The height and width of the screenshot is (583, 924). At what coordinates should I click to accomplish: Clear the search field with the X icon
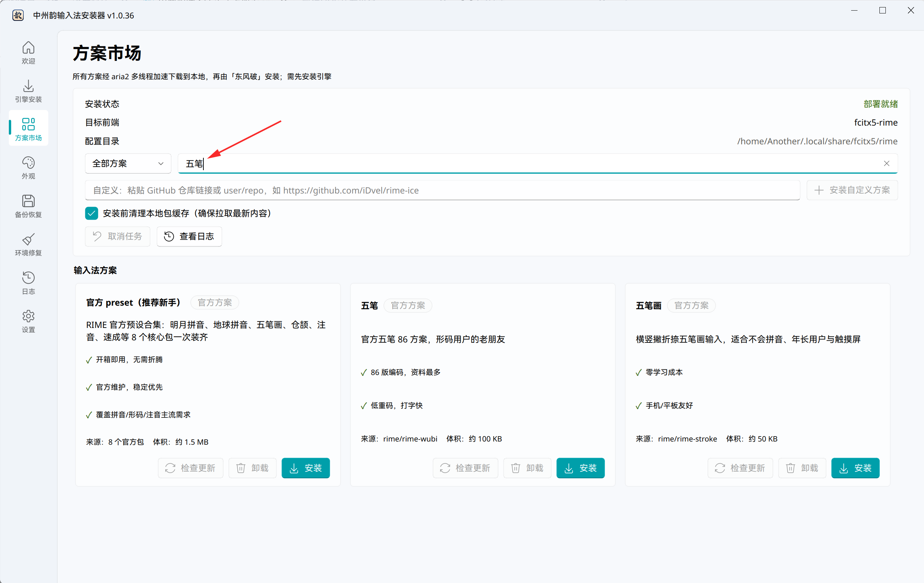click(x=887, y=163)
